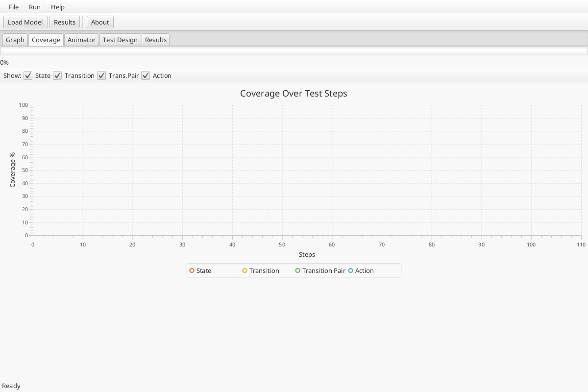
Task: Select the Test Design tab
Action: (x=120, y=40)
